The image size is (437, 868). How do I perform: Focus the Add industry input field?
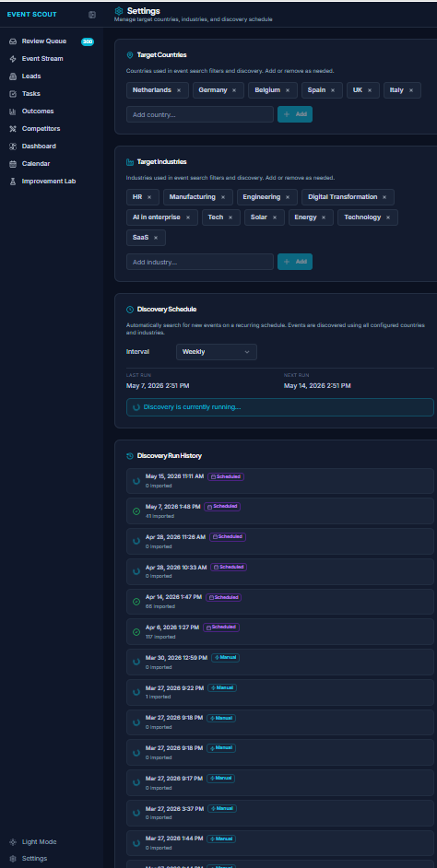coord(200,262)
